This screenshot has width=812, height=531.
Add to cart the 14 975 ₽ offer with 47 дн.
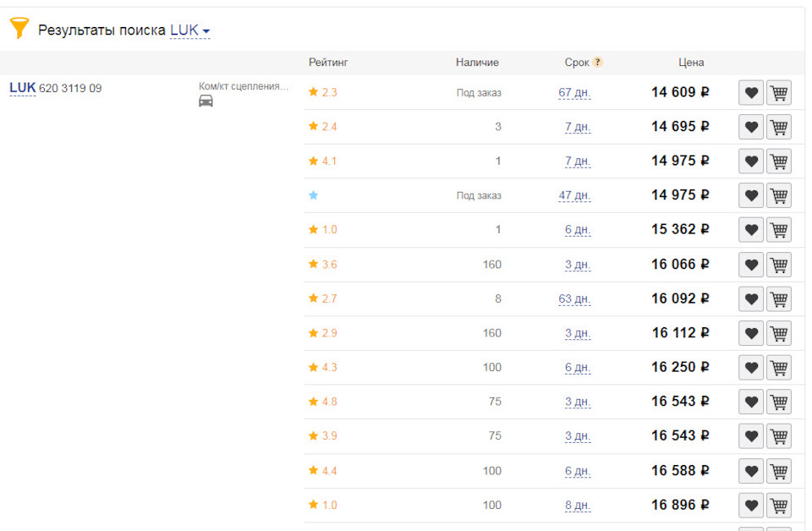tap(779, 195)
